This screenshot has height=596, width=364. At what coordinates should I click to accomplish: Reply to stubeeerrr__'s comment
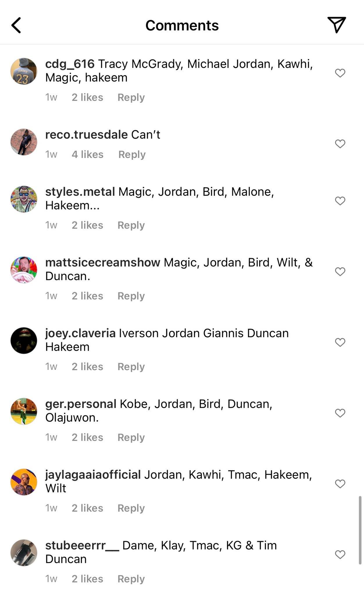coord(131,579)
